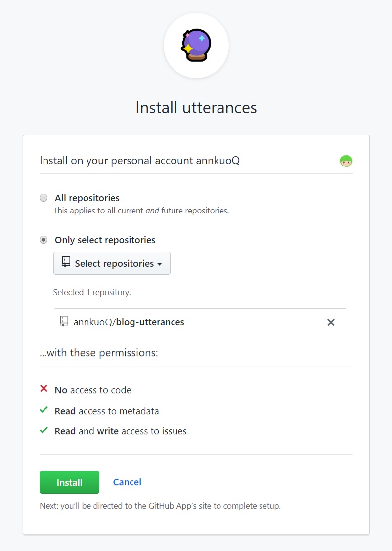Click the Install utterances heading

(x=196, y=108)
